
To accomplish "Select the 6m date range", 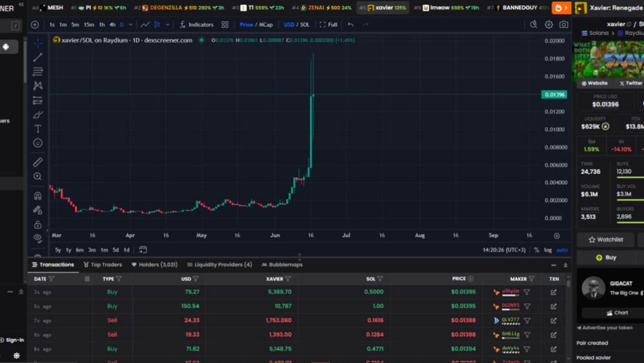I will click(79, 250).
